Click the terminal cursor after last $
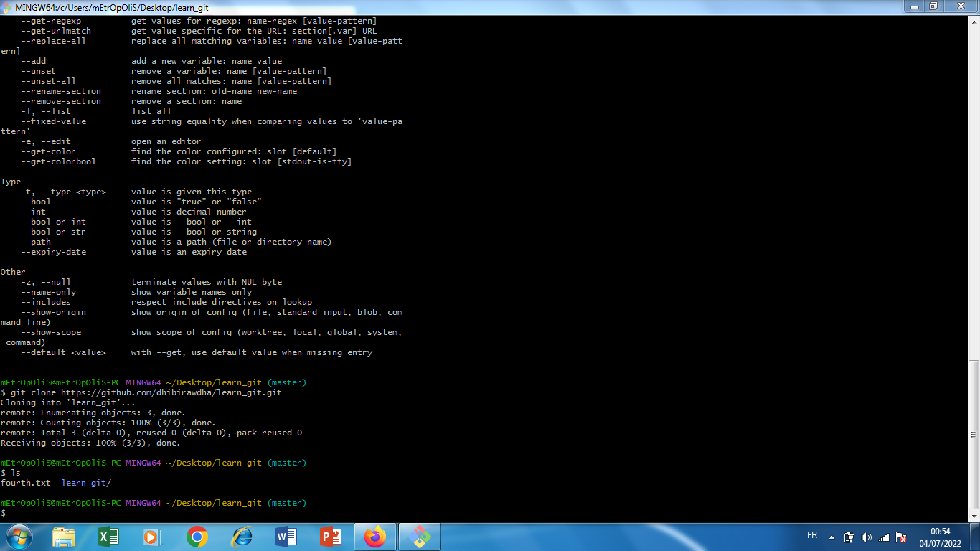The height and width of the screenshot is (551, 980). click(11, 514)
